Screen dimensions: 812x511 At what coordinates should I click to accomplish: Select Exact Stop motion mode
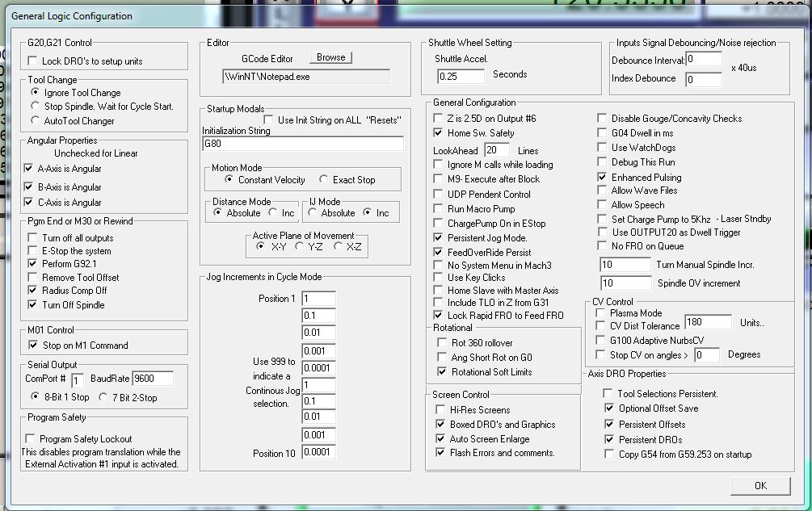[x=323, y=179]
